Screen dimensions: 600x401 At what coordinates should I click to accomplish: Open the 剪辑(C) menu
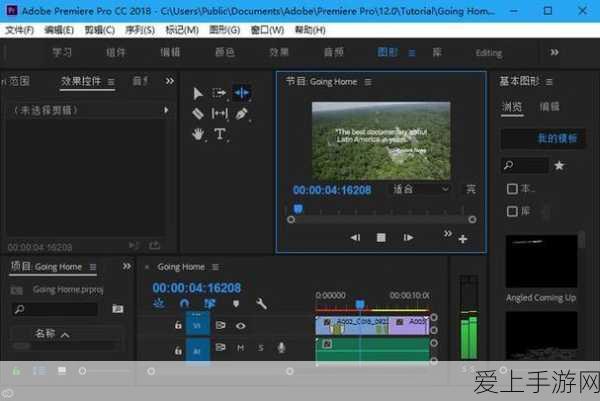pos(99,30)
